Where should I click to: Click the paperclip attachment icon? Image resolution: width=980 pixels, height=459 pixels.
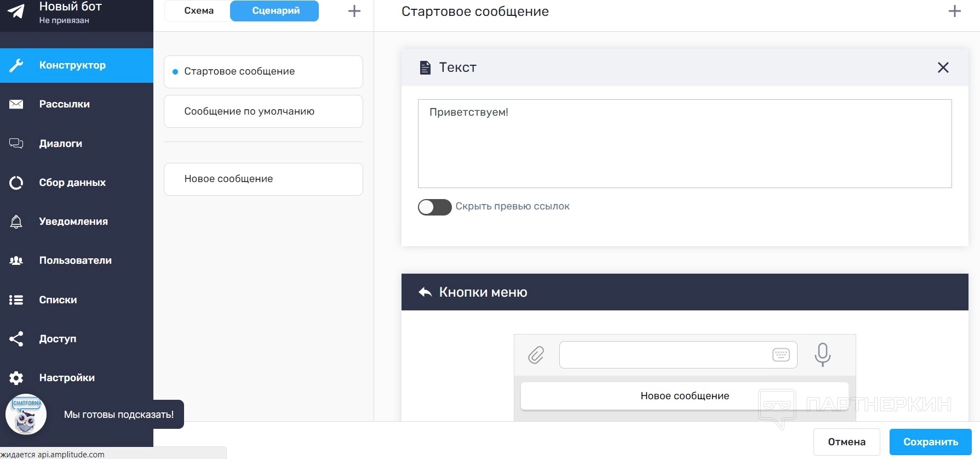(536, 355)
